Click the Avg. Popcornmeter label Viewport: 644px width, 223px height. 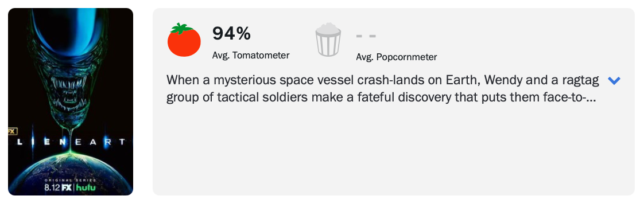[x=397, y=57]
